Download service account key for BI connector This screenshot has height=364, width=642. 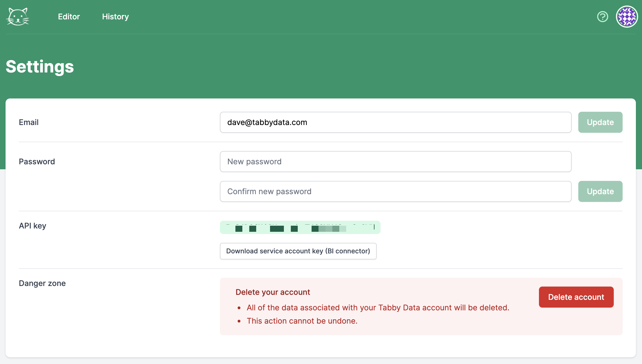(298, 251)
